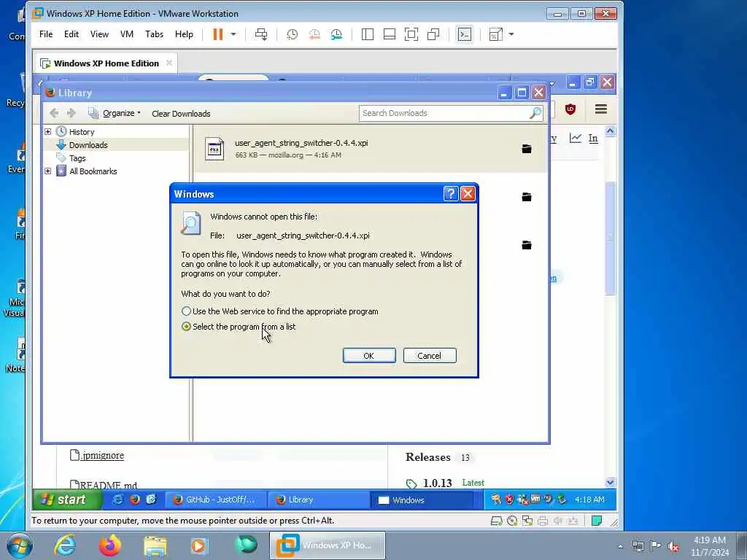Expand the History tree node
The width and height of the screenshot is (747, 560).
coord(47,131)
